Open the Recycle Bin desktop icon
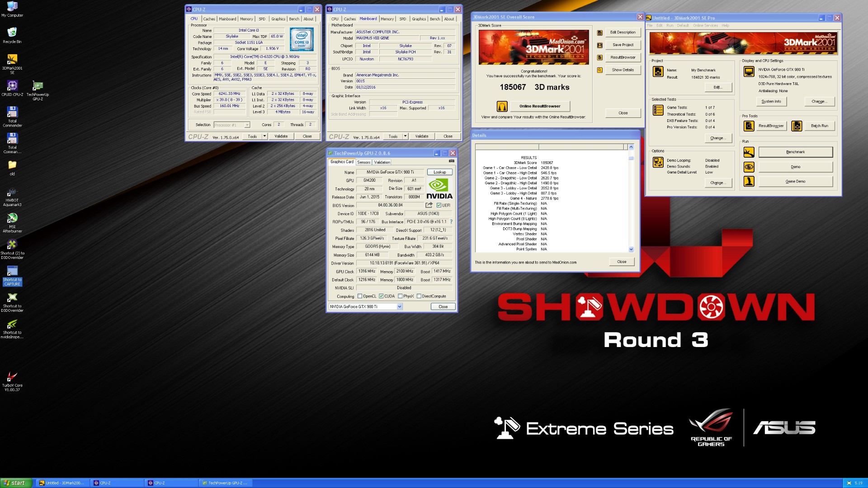Screen dimensions: 868x488 pyautogui.click(x=12, y=35)
